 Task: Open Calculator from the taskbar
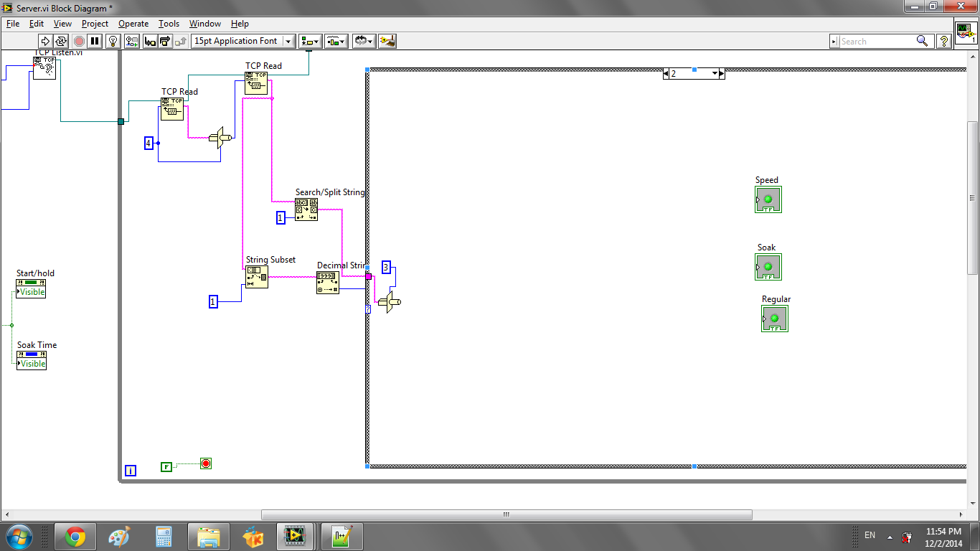(x=164, y=537)
